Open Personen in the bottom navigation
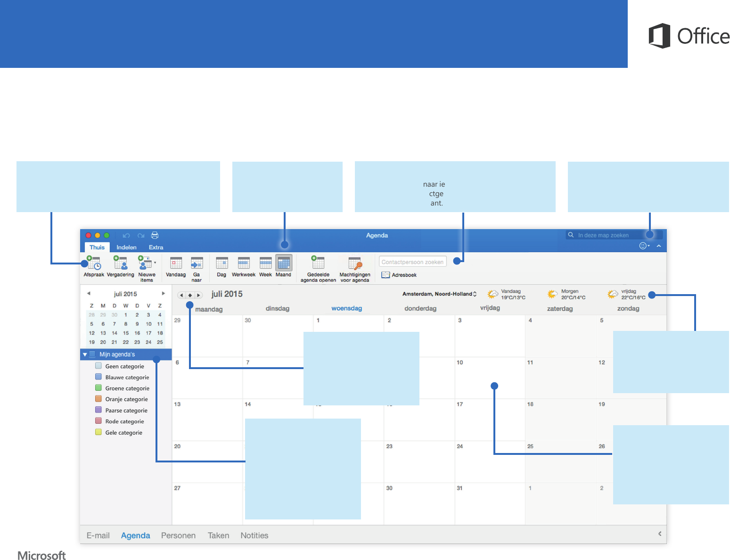This screenshot has width=730, height=560. tap(178, 535)
